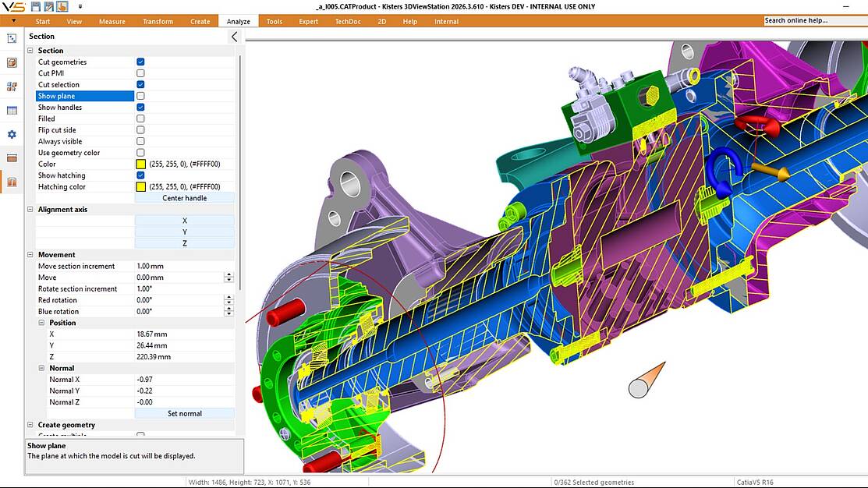Toggle the touch mode hand icon
The height and width of the screenshot is (488, 868).
pos(62,7)
